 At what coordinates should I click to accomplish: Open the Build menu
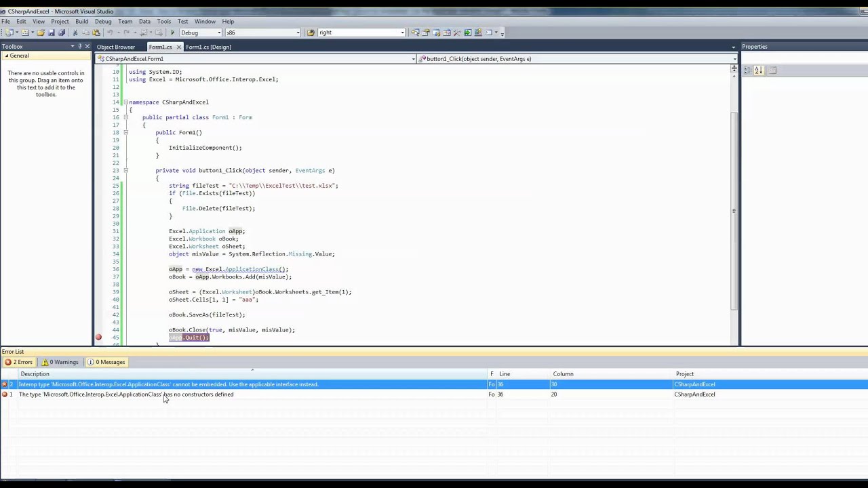(81, 22)
